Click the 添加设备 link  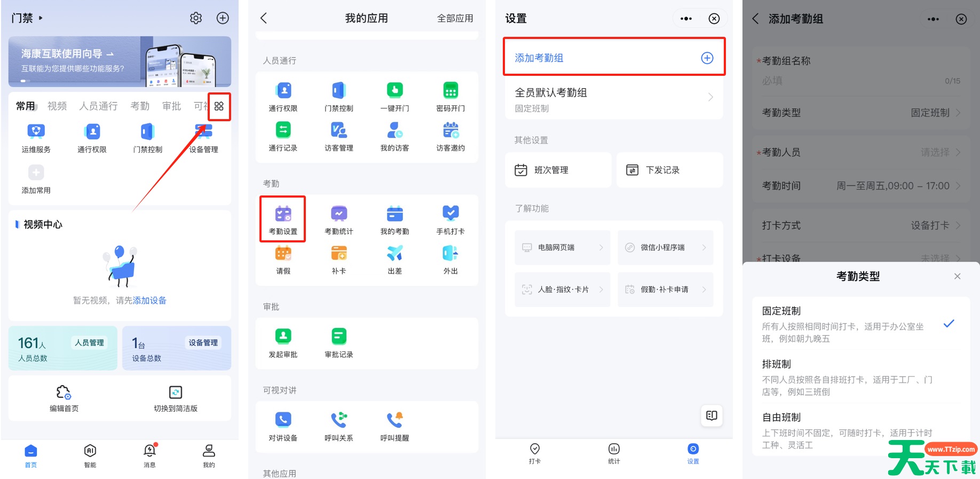coord(149,301)
